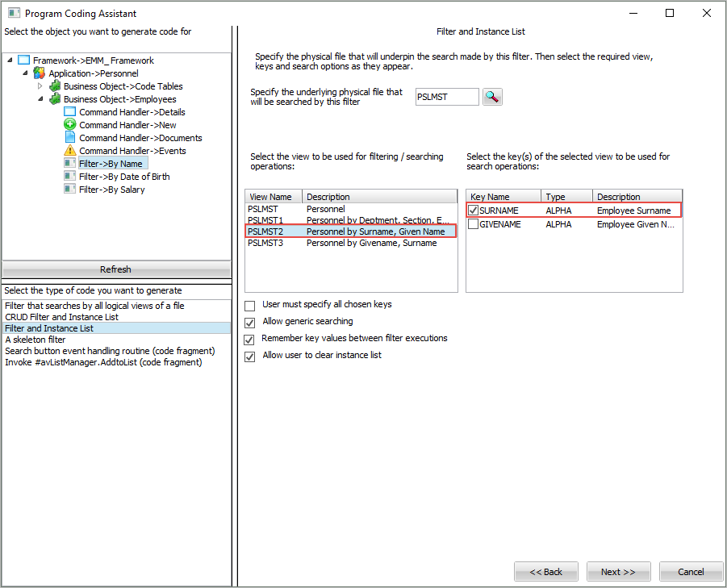Screen dimensions: 727x588
Task: Select the PSLMST3 view row
Action: (351, 243)
